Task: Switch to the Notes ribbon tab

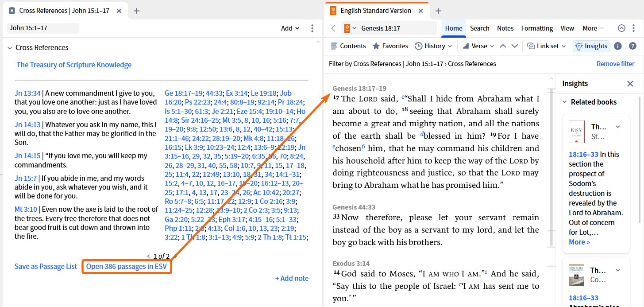Action: (x=505, y=28)
